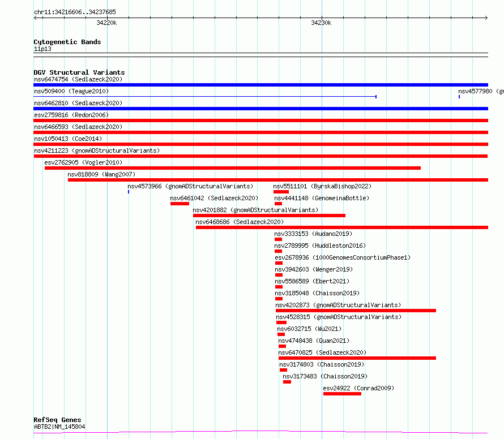Click the nsv6470825 red bar

pyautogui.click(x=357, y=358)
